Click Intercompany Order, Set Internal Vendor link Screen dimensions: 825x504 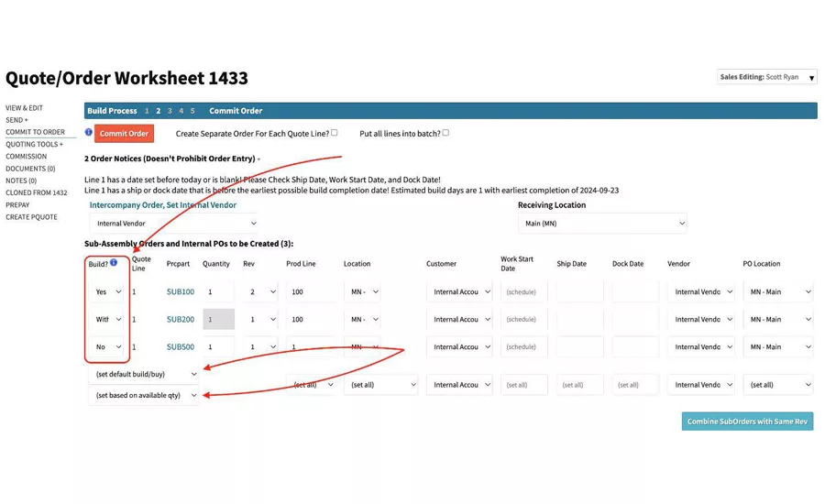162,204
